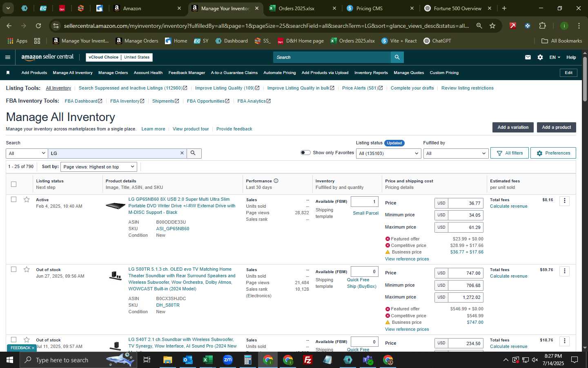Image resolution: width=588 pixels, height=368 pixels.
Task: Toggle Show only Favorites switch
Action: click(305, 153)
